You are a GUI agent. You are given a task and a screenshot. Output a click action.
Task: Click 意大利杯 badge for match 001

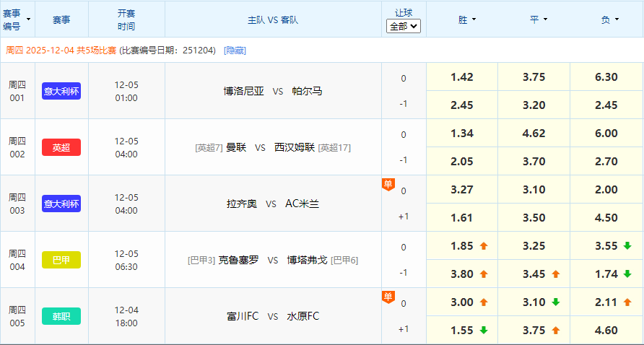(x=61, y=91)
